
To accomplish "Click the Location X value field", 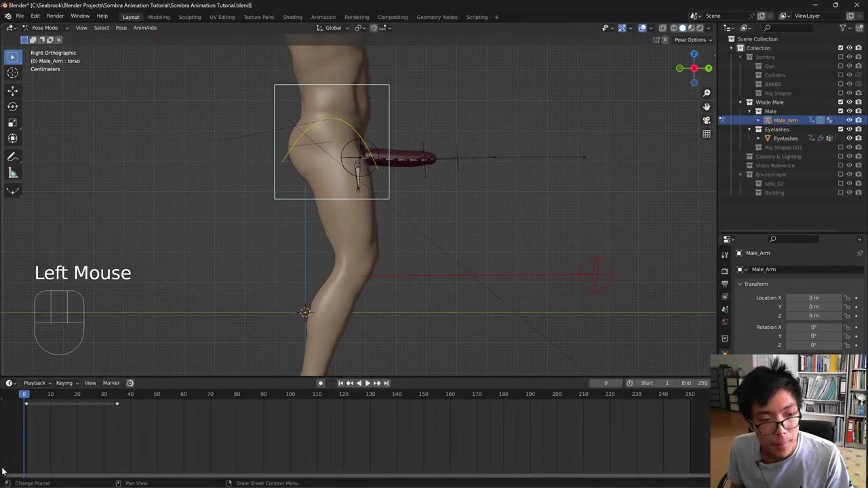I will (x=814, y=298).
